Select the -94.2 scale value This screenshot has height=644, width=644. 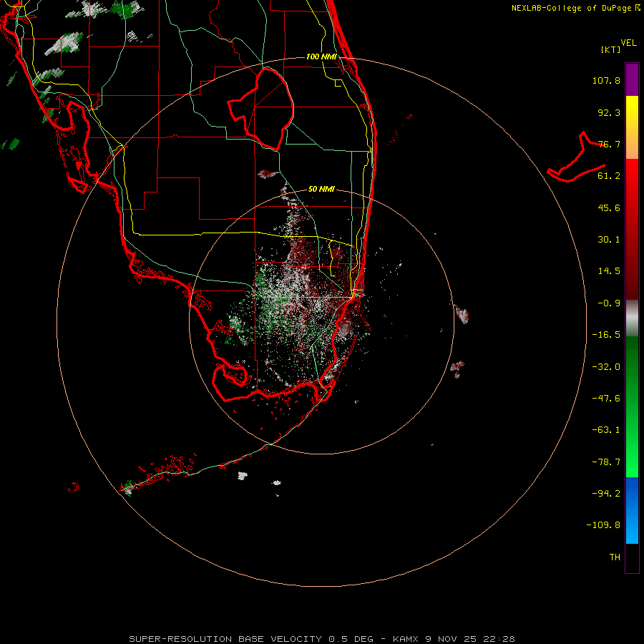click(606, 493)
